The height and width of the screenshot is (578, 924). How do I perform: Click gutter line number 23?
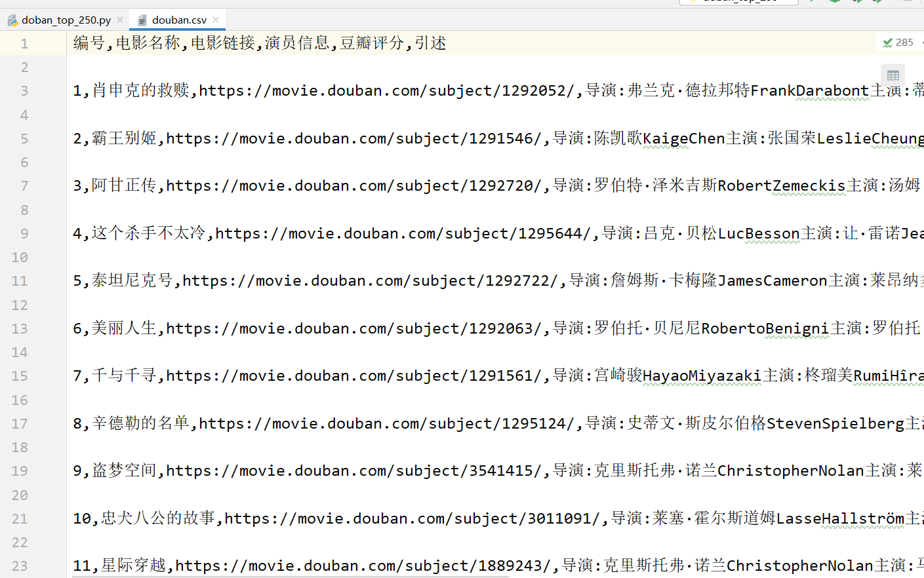[x=20, y=566]
